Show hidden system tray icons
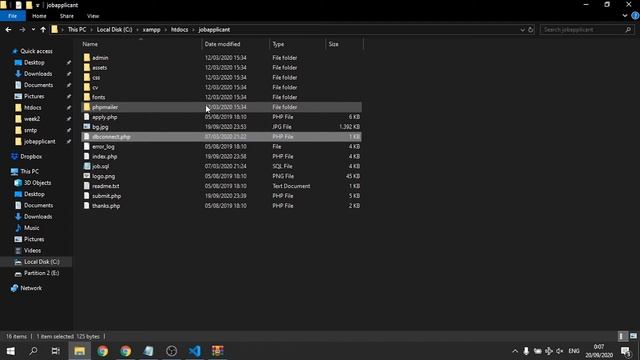The height and width of the screenshot is (360, 640). pos(515,351)
